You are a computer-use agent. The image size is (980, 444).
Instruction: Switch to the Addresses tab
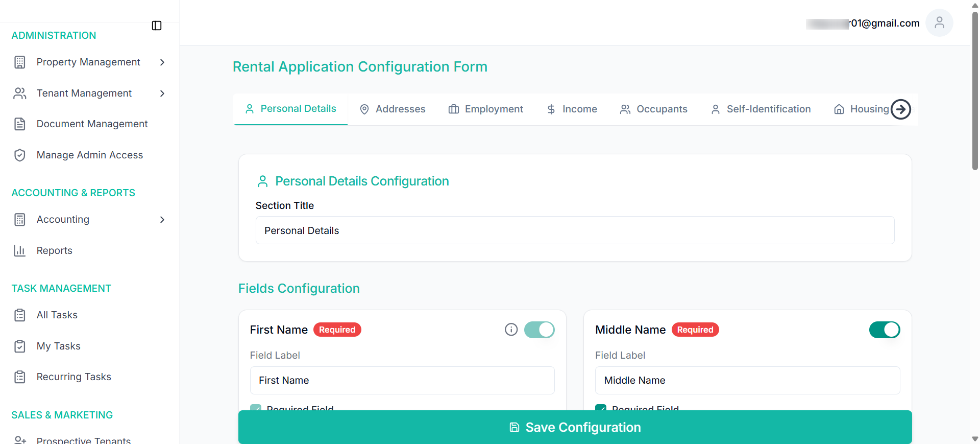point(393,109)
